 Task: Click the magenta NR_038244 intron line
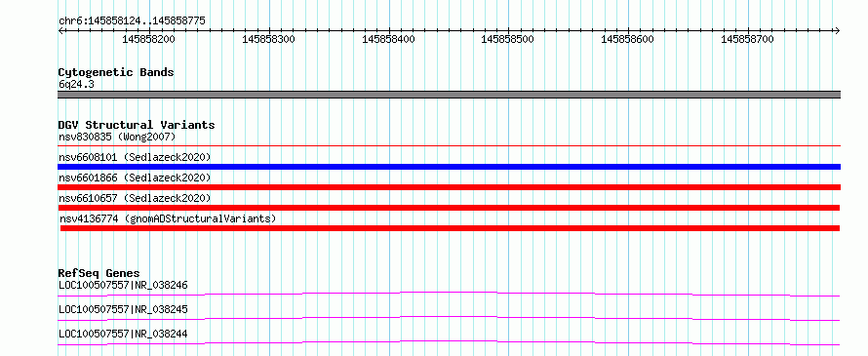click(x=449, y=342)
